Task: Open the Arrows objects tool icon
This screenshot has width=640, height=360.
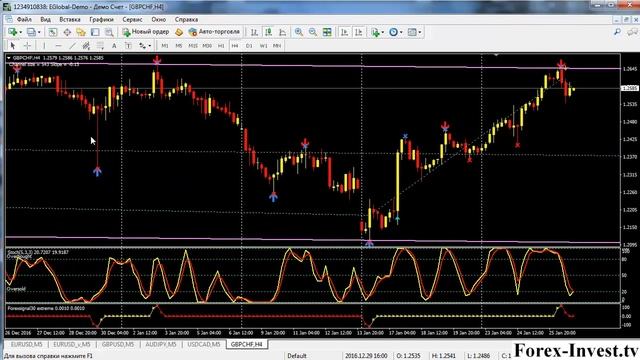Action: click(142, 46)
